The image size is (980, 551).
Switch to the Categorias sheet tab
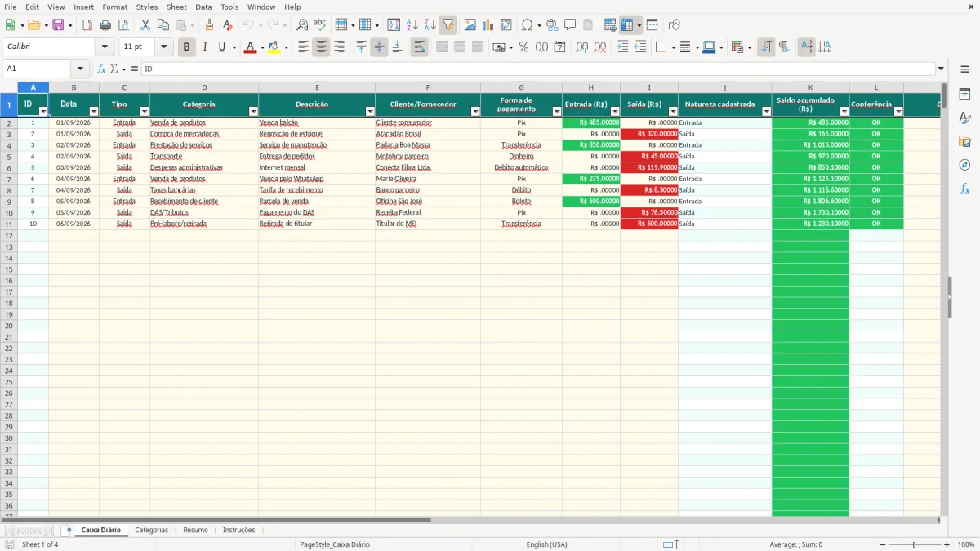[x=152, y=531]
